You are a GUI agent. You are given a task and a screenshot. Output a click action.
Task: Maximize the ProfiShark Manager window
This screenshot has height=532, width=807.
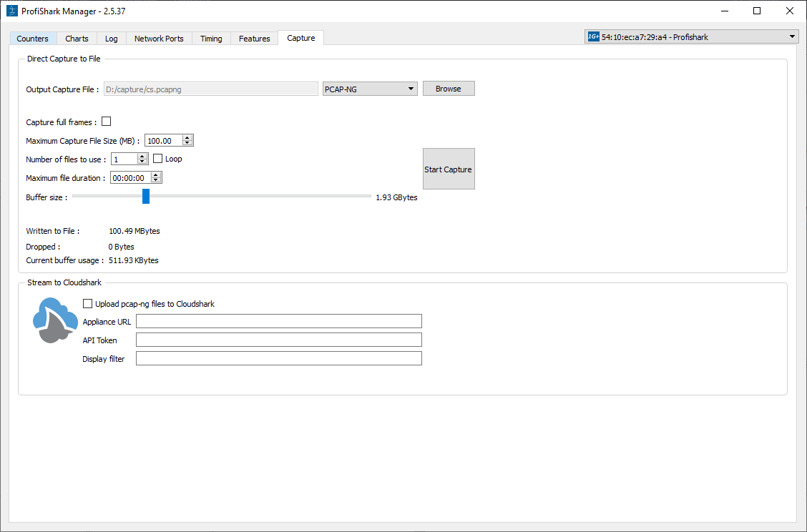[757, 11]
